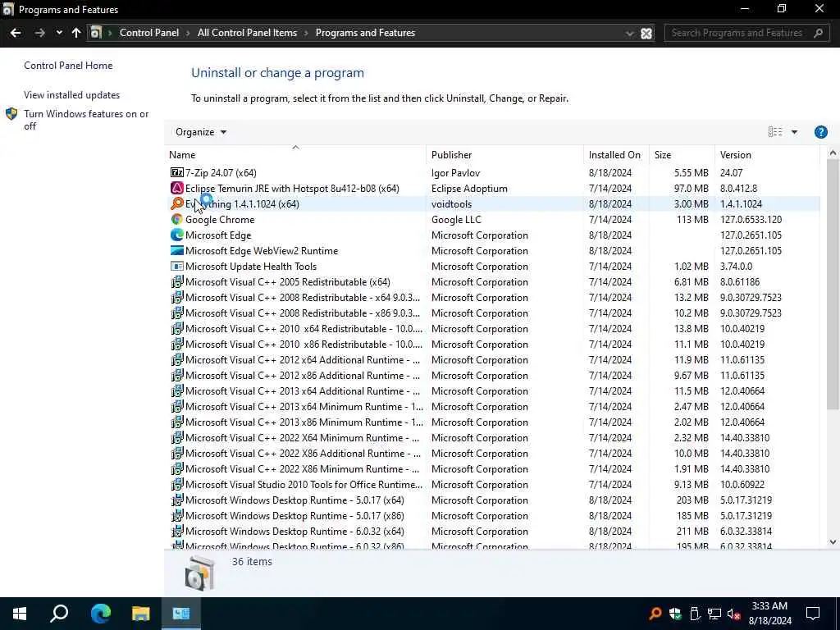Sort by the Installed On column header
The width and height of the screenshot is (840, 630).
click(x=616, y=154)
